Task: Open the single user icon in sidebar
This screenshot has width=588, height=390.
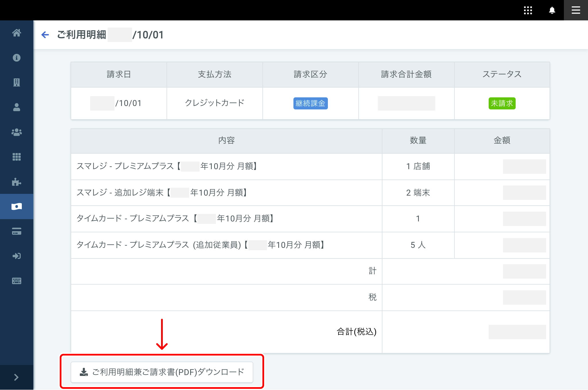Action: point(17,107)
